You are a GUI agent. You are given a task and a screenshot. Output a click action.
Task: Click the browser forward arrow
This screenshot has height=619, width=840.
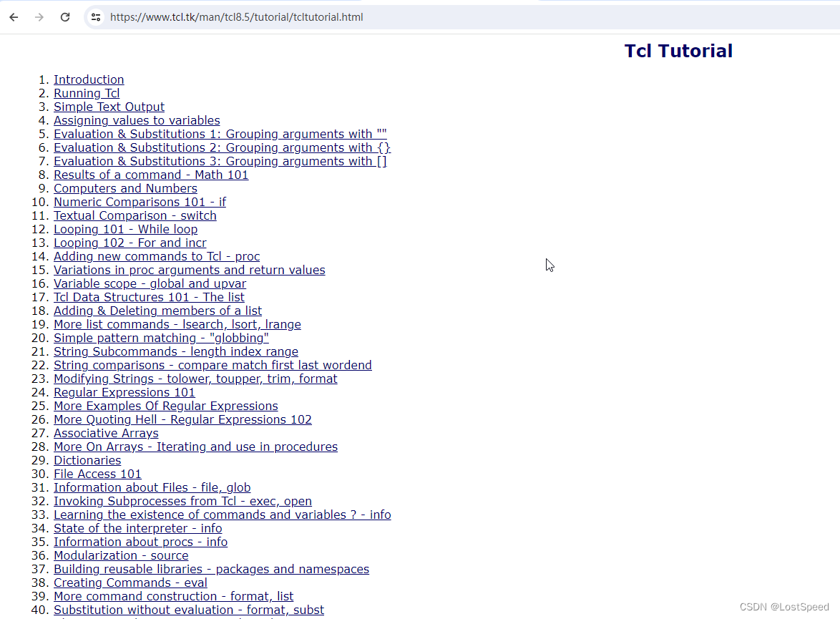pos(39,17)
